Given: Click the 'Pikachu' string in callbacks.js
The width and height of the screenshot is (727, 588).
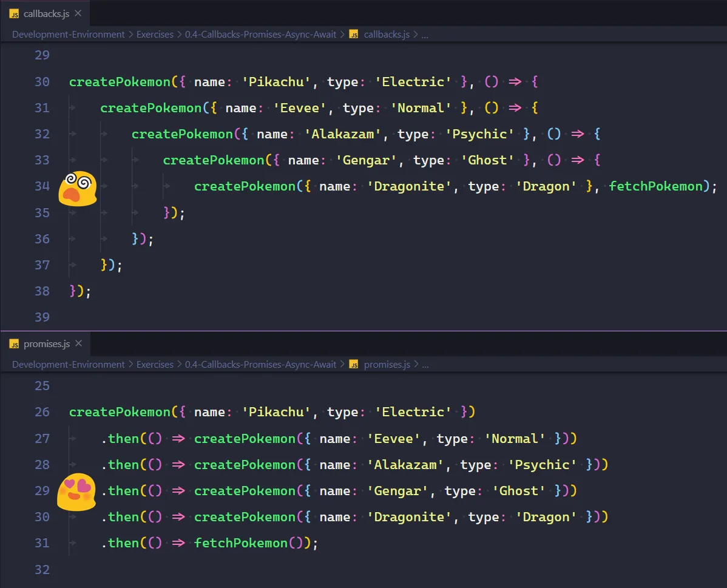Looking at the screenshot, I should [x=276, y=81].
